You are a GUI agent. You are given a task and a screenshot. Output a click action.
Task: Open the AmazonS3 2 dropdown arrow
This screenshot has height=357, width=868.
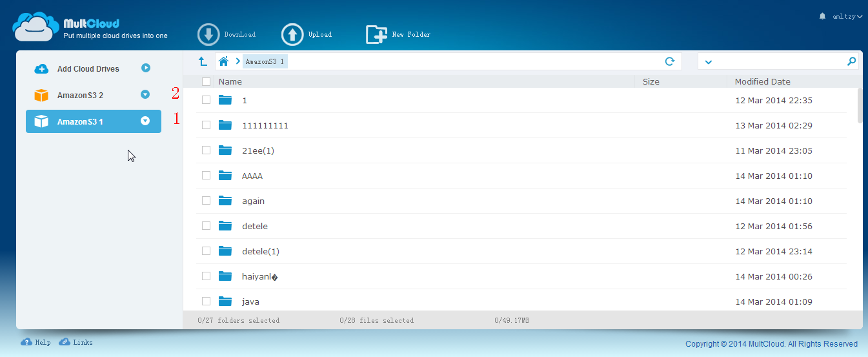(x=145, y=94)
